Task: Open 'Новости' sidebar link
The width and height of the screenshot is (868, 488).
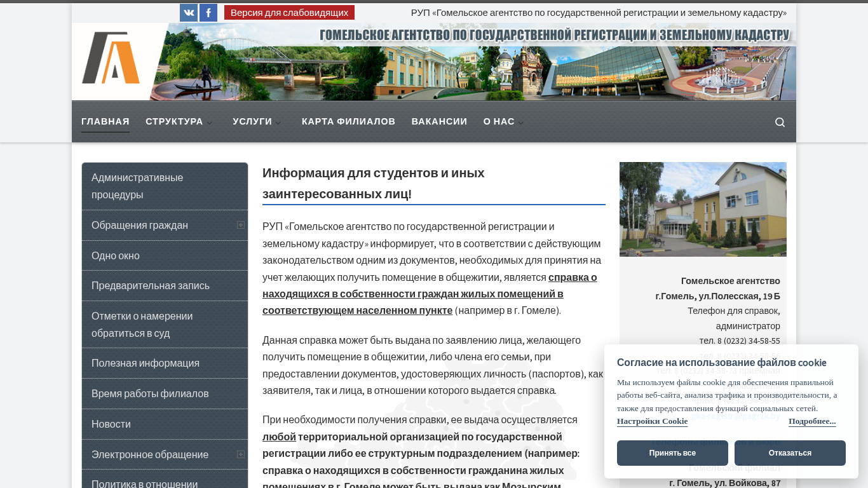Action: click(x=165, y=424)
